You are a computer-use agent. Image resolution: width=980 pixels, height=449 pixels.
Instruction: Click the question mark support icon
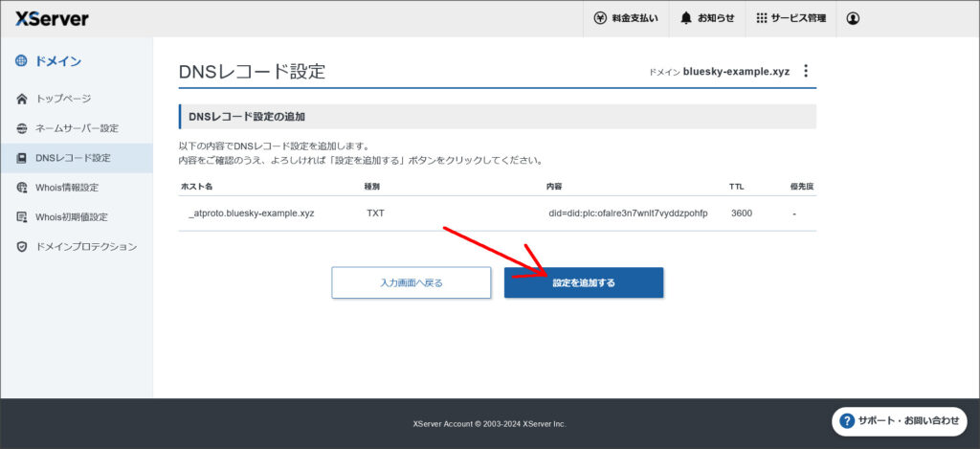coord(848,421)
